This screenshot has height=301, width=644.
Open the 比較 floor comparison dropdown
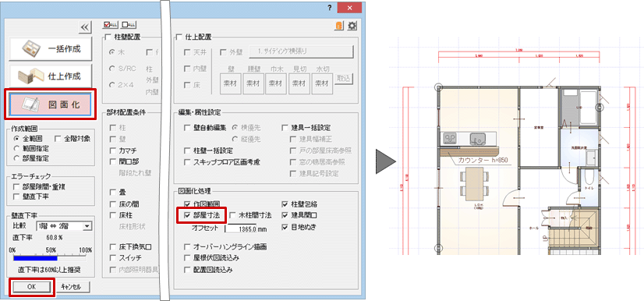(x=64, y=225)
